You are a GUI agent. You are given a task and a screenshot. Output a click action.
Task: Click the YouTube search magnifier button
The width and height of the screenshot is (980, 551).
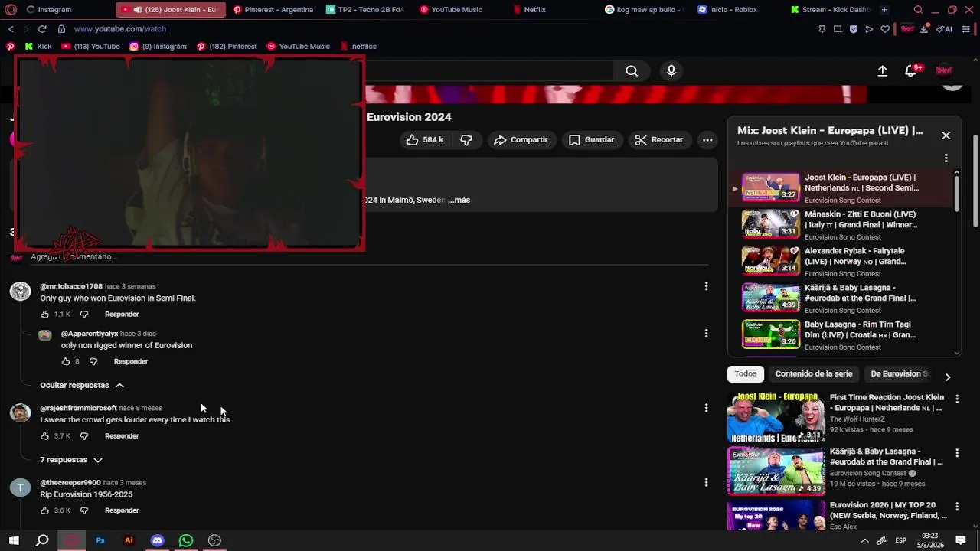coord(632,71)
